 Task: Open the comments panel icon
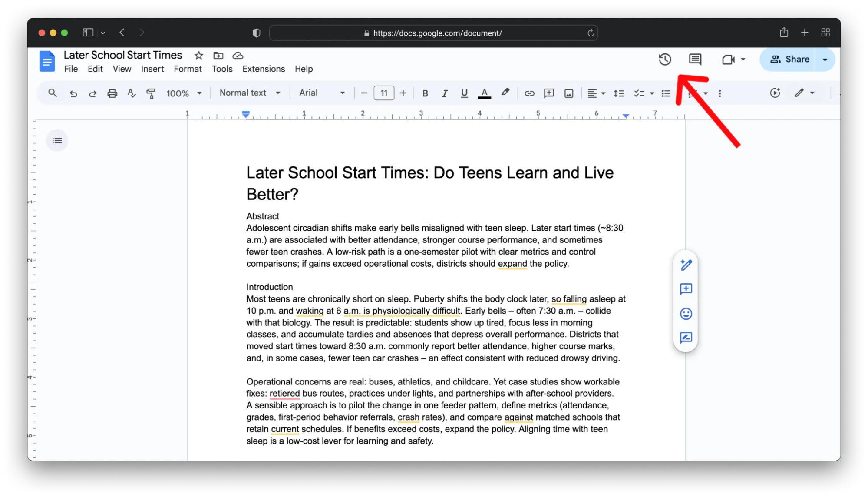695,60
